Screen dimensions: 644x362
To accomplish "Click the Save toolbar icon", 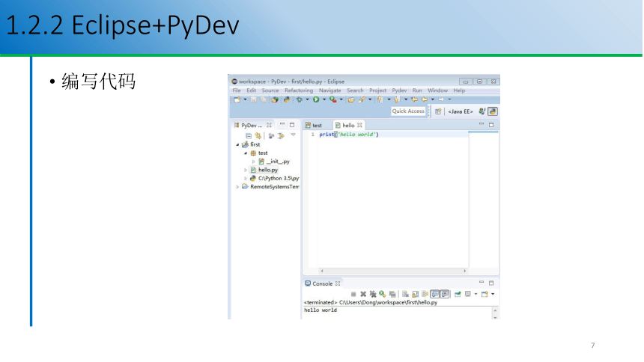I will click(x=253, y=99).
